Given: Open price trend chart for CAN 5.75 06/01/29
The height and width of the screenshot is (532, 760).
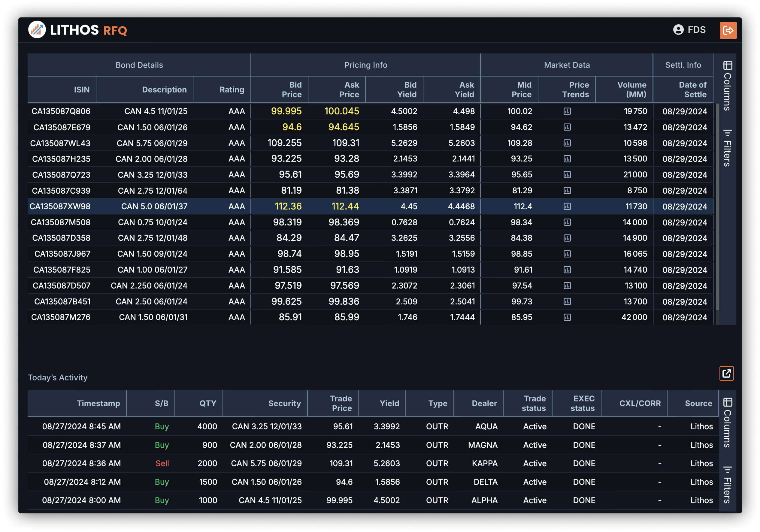Looking at the screenshot, I should pyautogui.click(x=567, y=143).
